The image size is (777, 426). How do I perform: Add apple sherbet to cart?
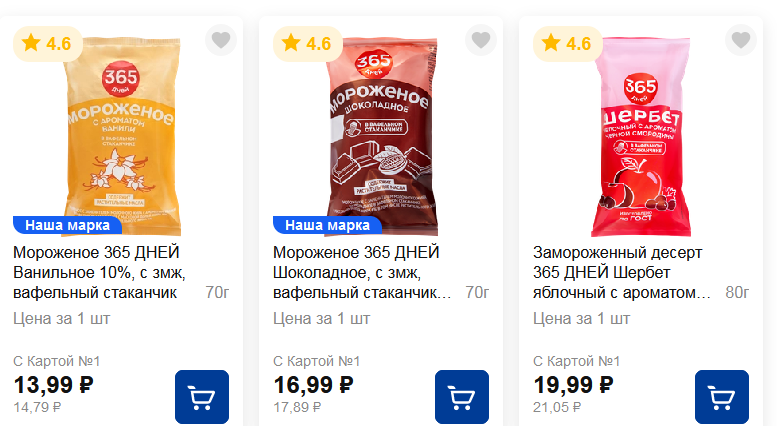[x=722, y=397]
